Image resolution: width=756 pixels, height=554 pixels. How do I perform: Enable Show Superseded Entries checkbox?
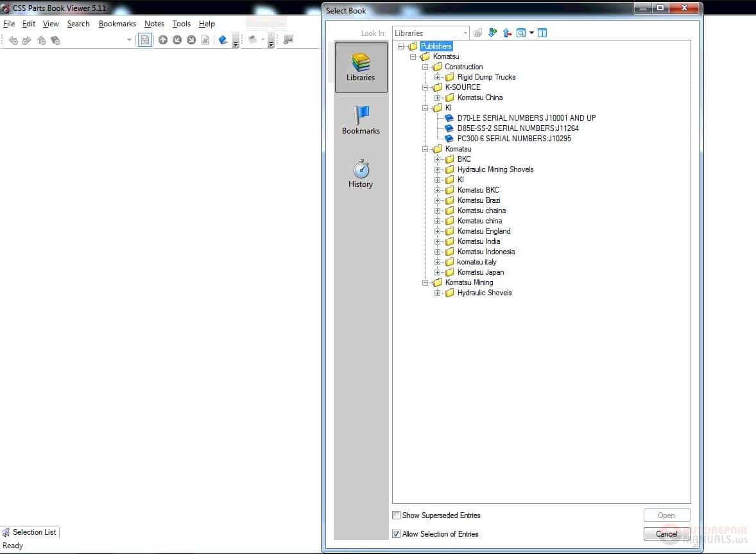point(397,515)
